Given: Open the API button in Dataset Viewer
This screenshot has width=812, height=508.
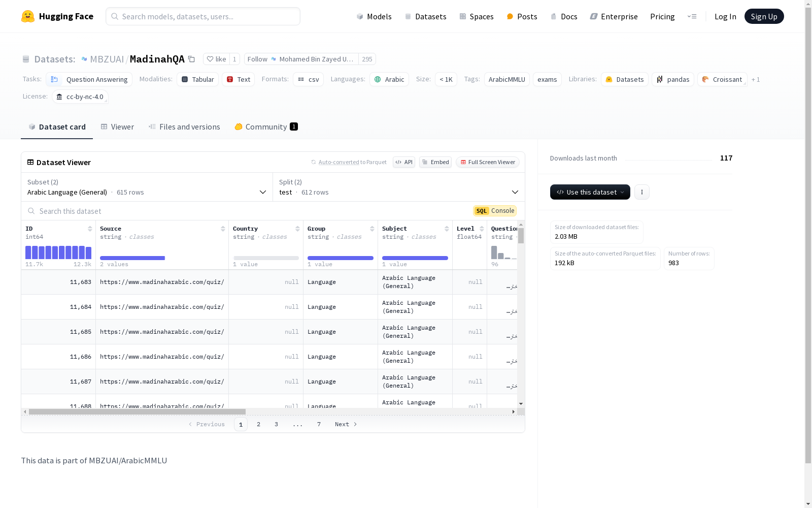Looking at the screenshot, I should (404, 162).
